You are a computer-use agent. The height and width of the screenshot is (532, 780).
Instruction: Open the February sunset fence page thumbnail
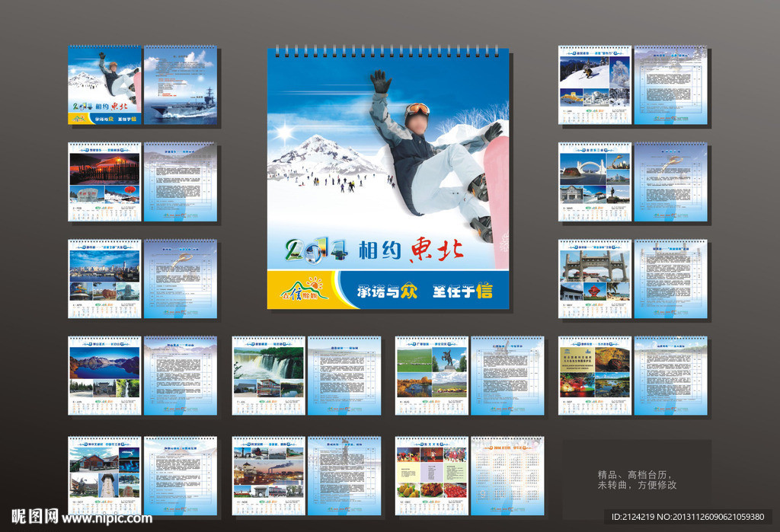pyautogui.click(x=104, y=182)
